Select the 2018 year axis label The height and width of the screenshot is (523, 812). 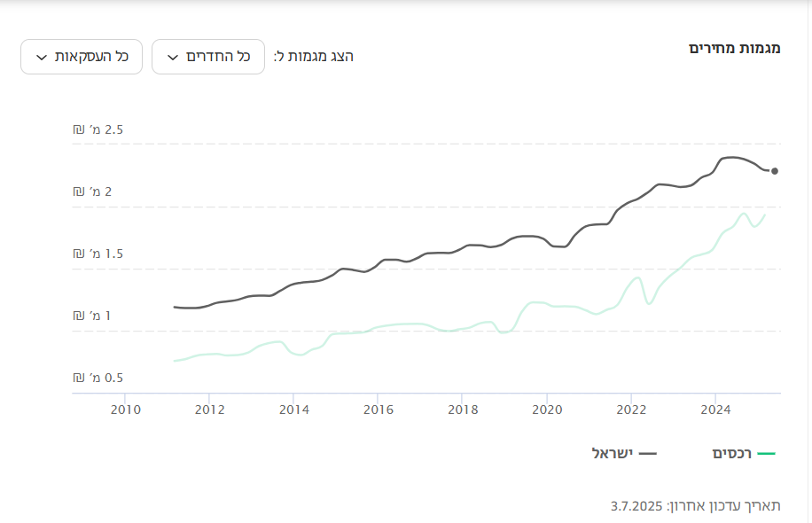pyautogui.click(x=463, y=410)
